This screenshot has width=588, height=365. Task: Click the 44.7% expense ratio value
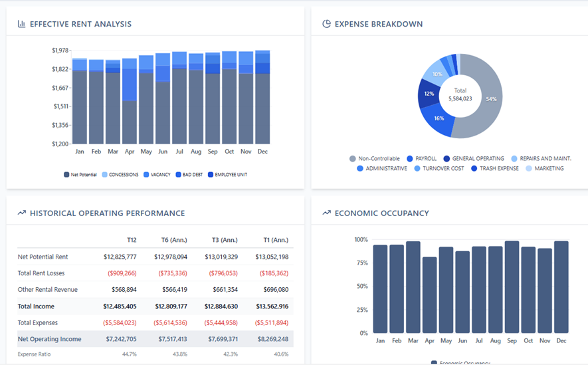(x=130, y=354)
